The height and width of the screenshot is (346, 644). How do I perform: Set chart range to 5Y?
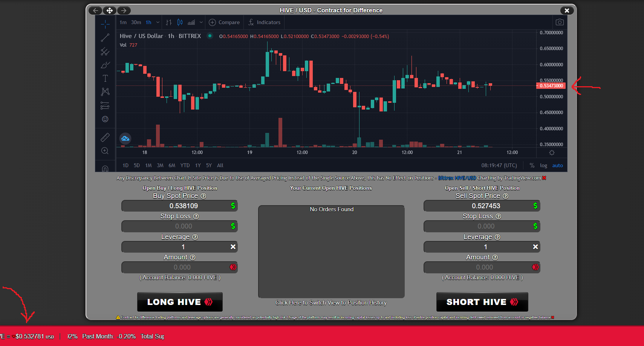[209, 165]
